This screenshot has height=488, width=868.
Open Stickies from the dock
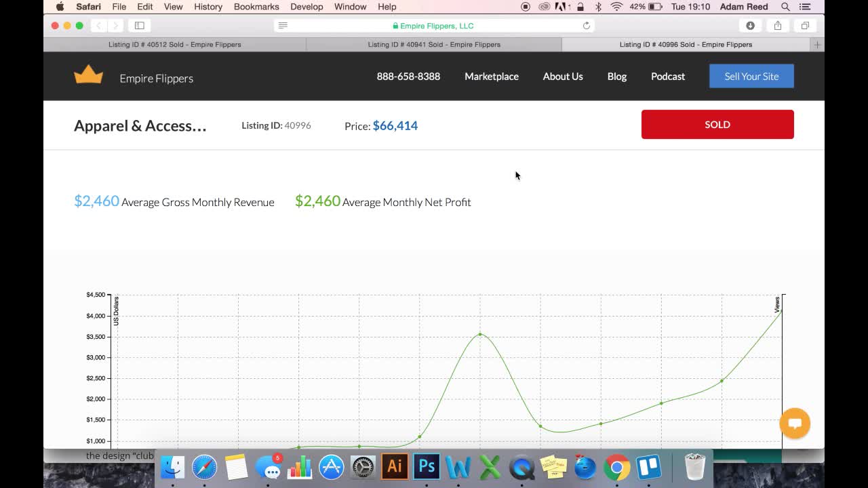pos(553,467)
